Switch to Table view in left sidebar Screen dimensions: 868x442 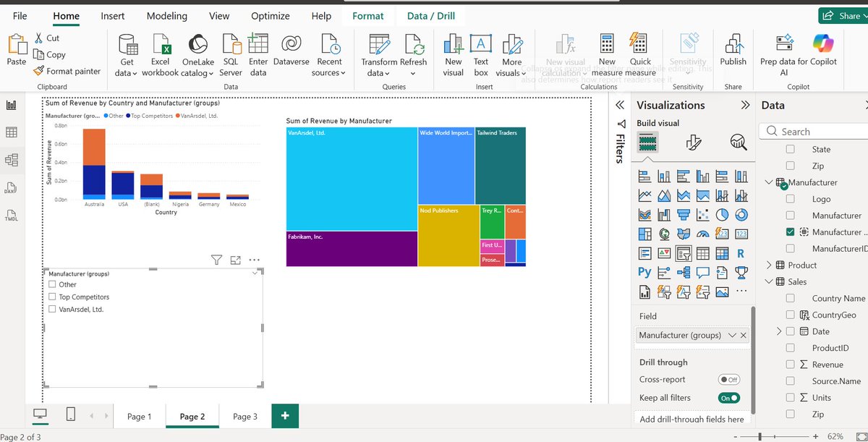[12, 132]
